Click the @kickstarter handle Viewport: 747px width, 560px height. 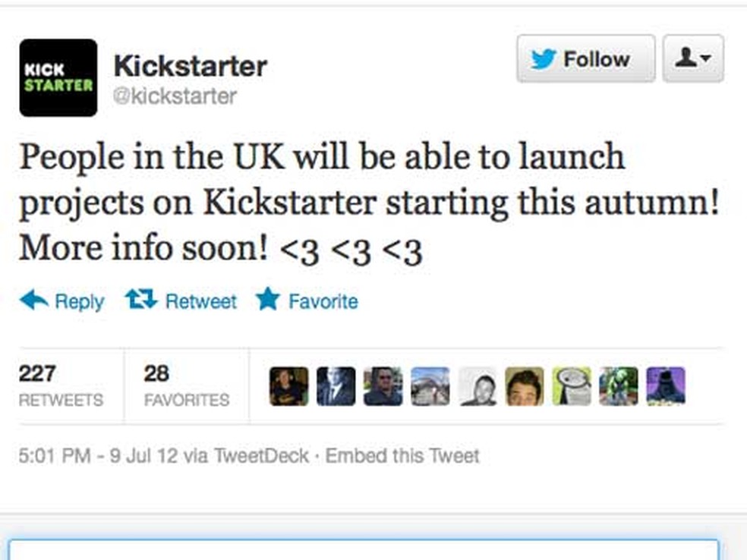tap(176, 96)
